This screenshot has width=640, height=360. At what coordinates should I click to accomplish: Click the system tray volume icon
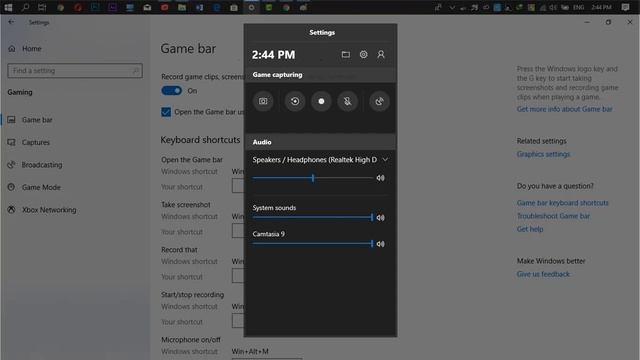553,7
